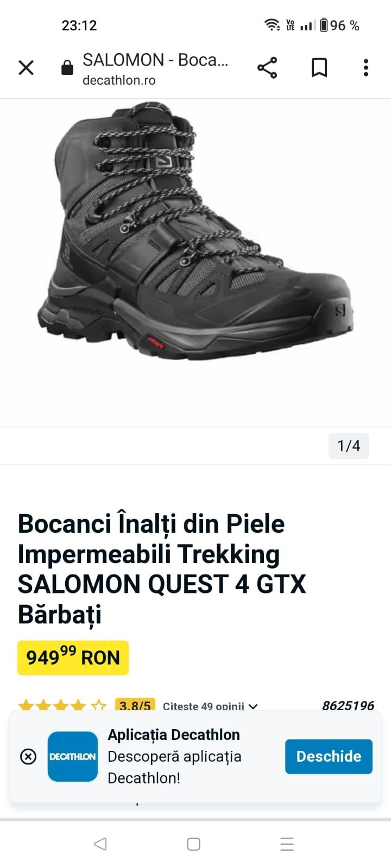Open the Salomon boot product image
The height and width of the screenshot is (868, 391).
(195, 231)
